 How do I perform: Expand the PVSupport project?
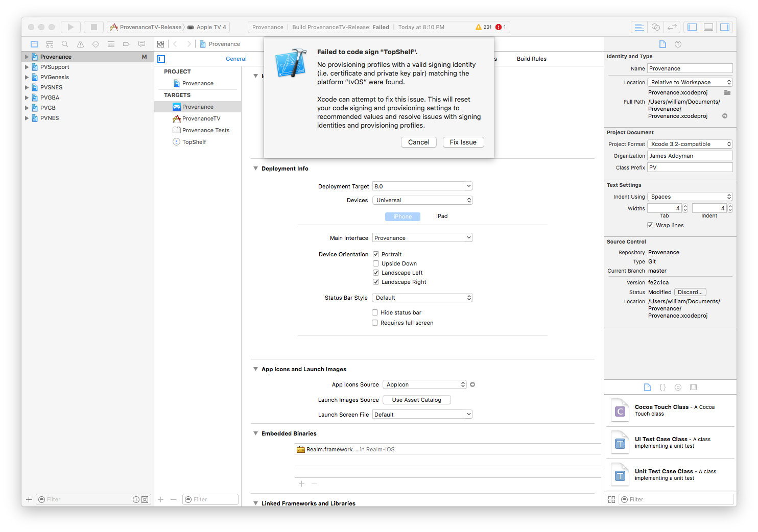(27, 67)
